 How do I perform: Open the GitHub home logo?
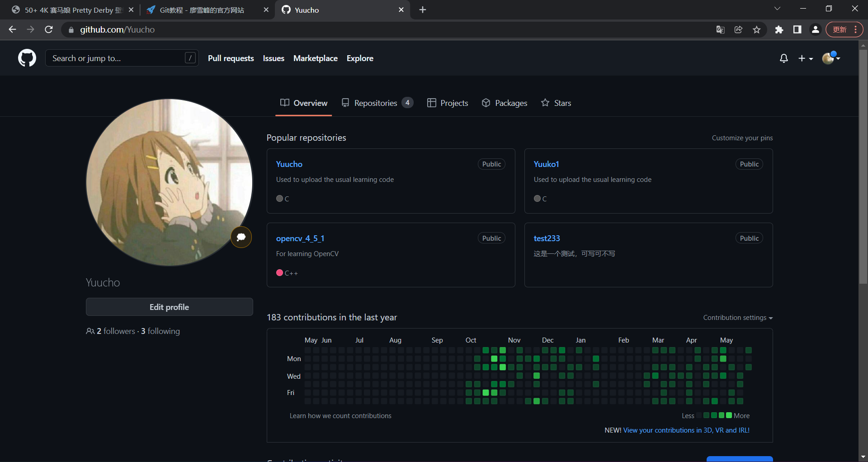click(27, 58)
